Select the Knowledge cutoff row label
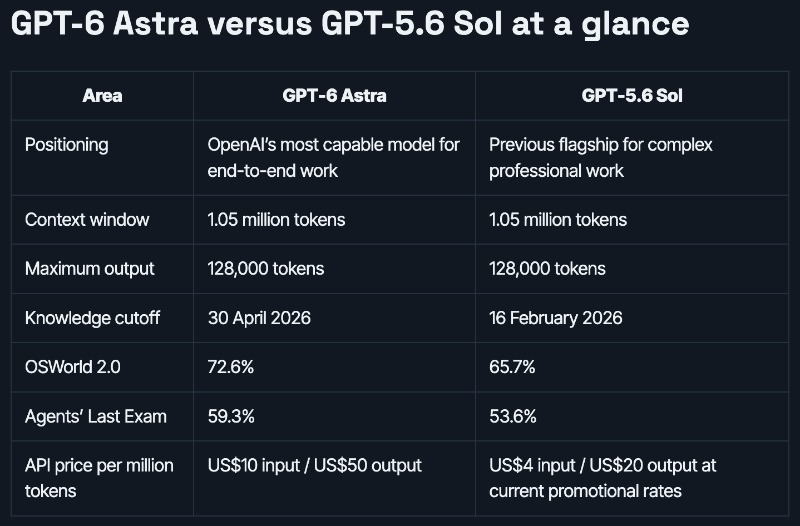Screen dimensions: 800x526 pyautogui.click(x=92, y=318)
